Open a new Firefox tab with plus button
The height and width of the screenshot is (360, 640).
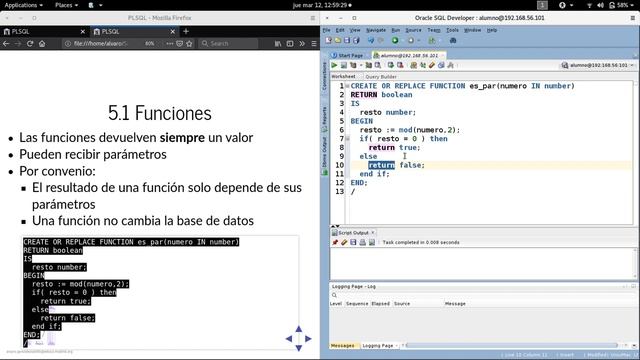[186, 31]
